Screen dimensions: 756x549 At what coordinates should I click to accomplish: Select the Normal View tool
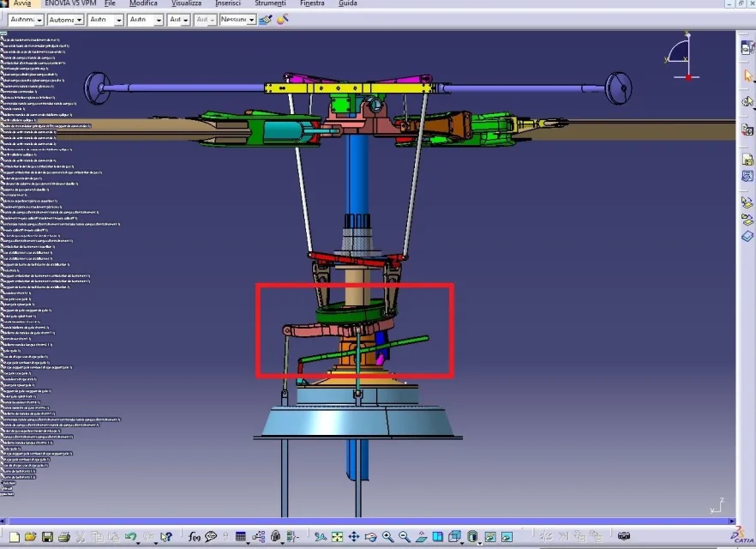(x=422, y=536)
